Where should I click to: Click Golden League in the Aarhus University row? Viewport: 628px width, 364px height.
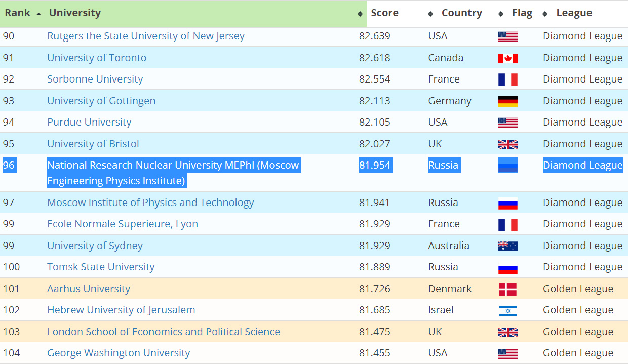(x=578, y=289)
